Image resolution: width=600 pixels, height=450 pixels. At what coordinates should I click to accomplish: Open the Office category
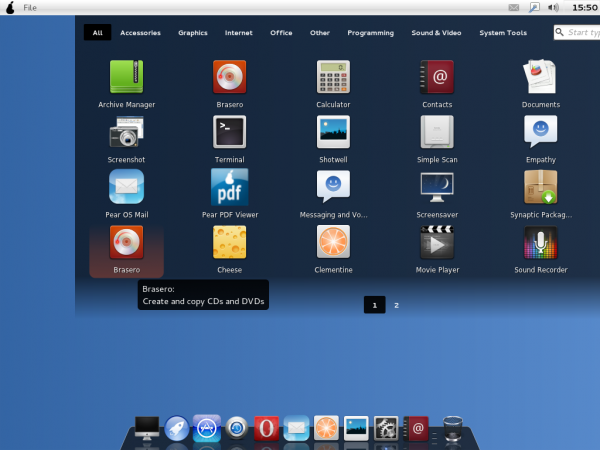[281, 33]
